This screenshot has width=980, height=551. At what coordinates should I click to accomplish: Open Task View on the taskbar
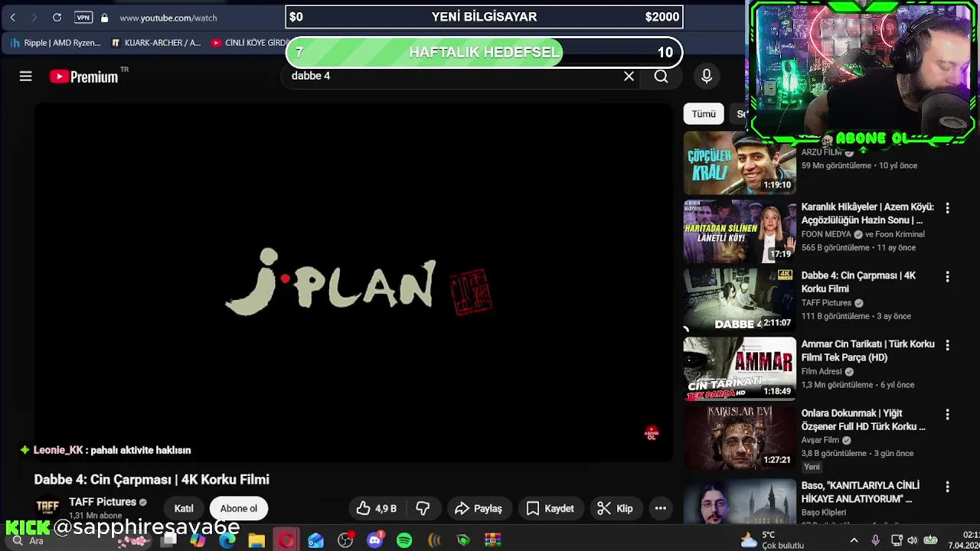point(169,541)
